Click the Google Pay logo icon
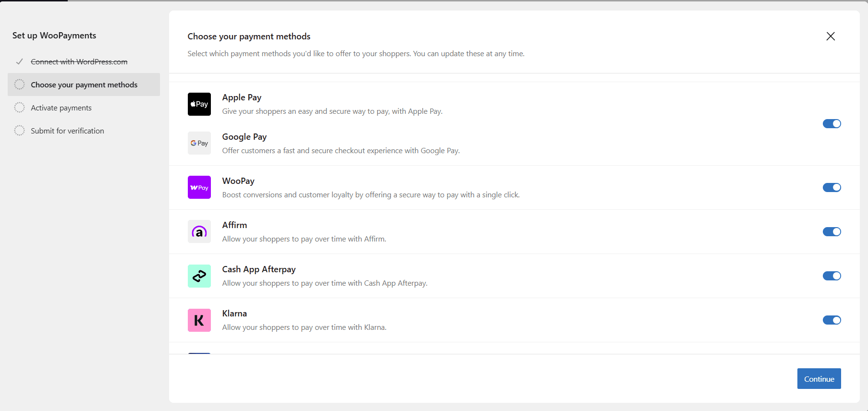The image size is (868, 411). tap(199, 143)
